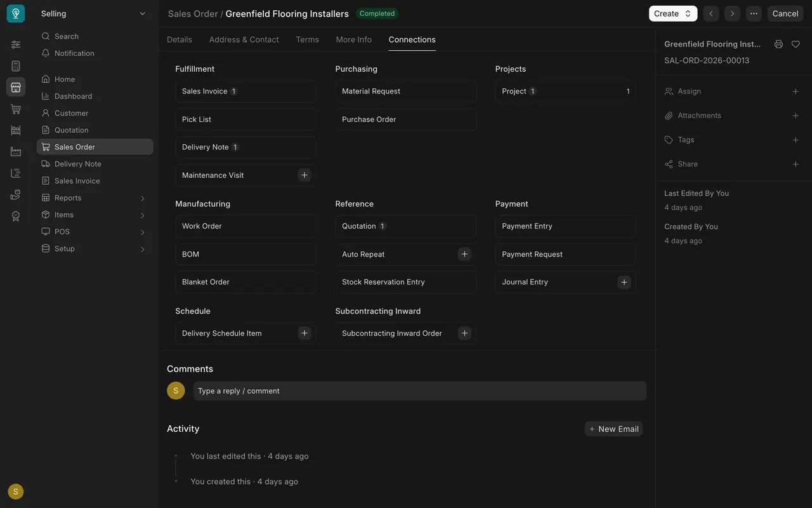Switch to the Terms tab
Screen dimensions: 812x508
[x=308, y=39]
